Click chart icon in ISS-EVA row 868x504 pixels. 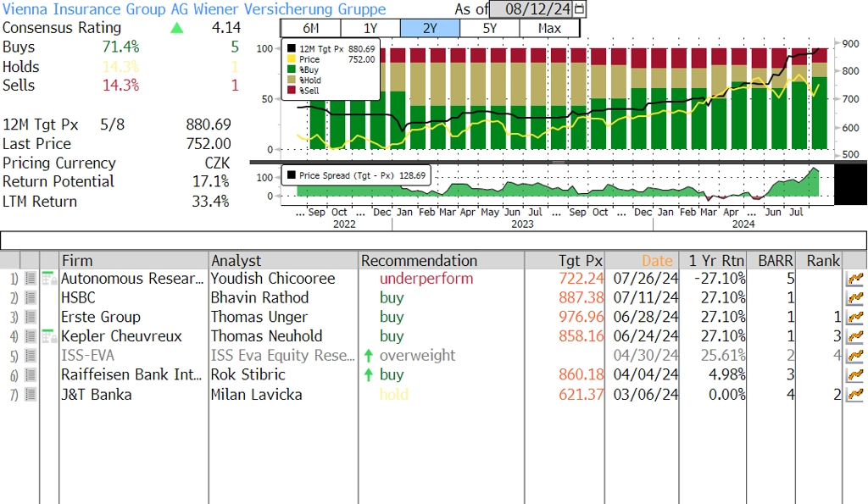(854, 356)
